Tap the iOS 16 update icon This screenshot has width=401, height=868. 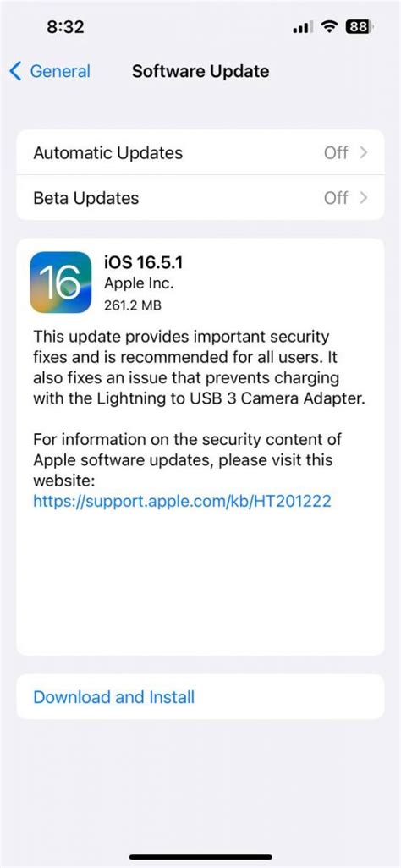[61, 283]
